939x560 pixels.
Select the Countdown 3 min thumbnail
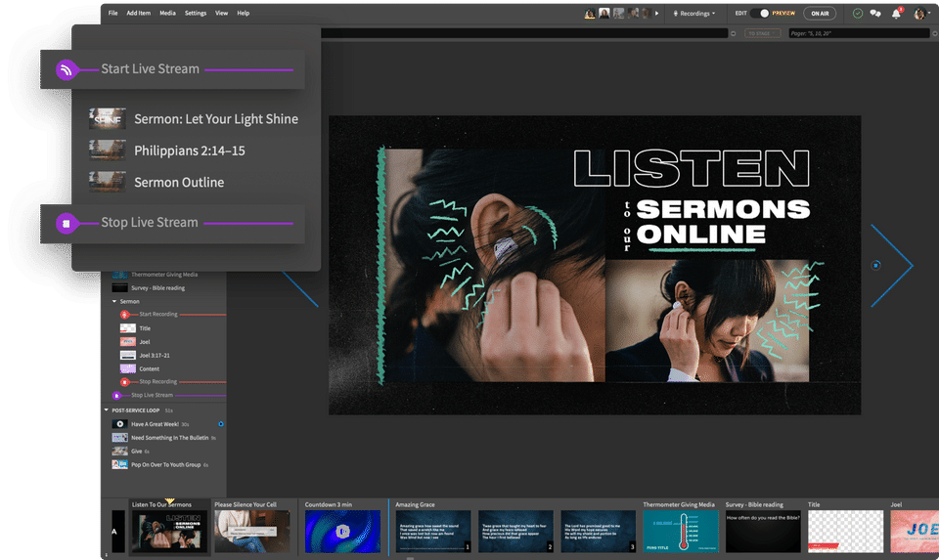[x=342, y=532]
